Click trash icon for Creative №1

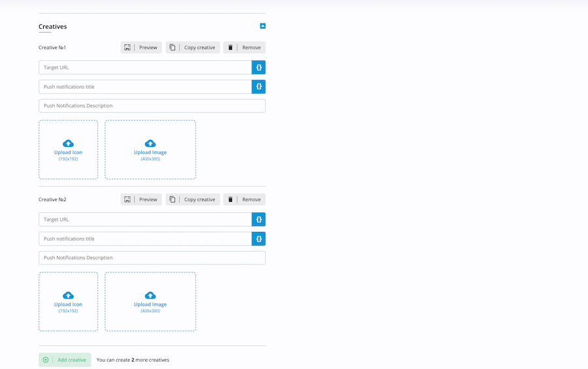tap(230, 48)
